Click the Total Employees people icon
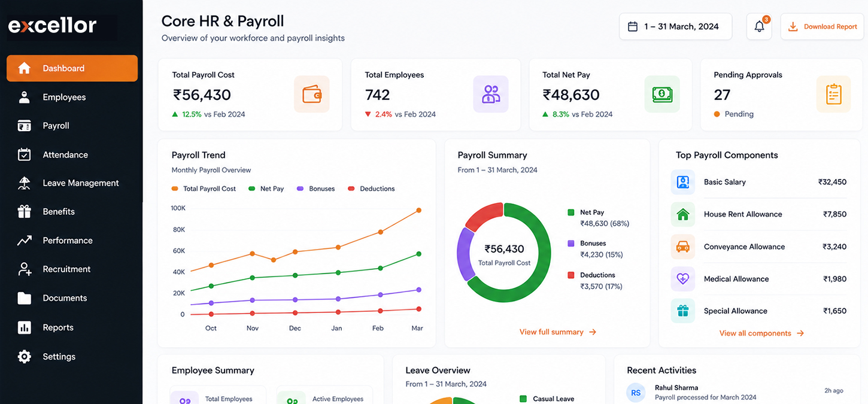The height and width of the screenshot is (404, 868). pyautogui.click(x=491, y=94)
